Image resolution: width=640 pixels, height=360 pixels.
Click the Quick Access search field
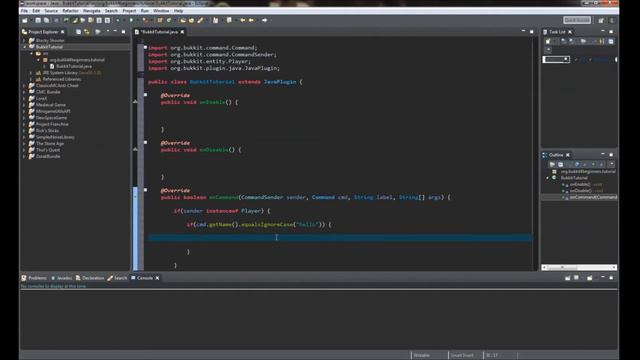(577, 20)
